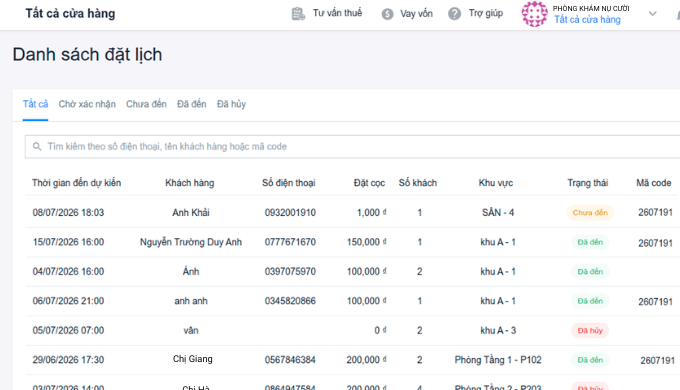Click the area SÂN - 4
680x390 pixels.
point(498,213)
